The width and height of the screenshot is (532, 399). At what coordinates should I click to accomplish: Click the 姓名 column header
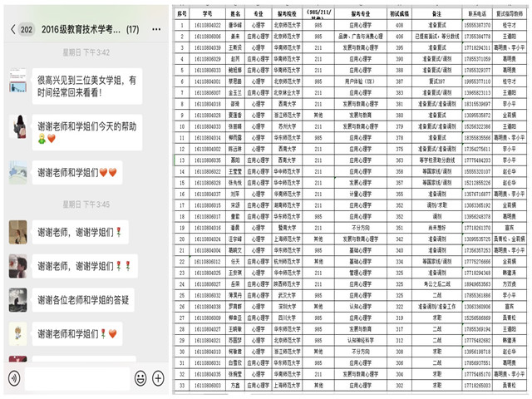click(x=235, y=14)
